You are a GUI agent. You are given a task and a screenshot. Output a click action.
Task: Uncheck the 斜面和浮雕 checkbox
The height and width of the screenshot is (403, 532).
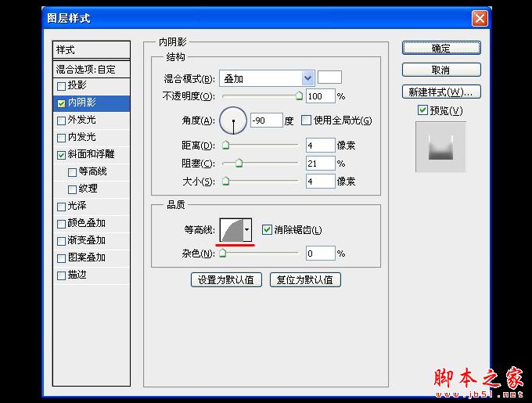click(x=61, y=156)
